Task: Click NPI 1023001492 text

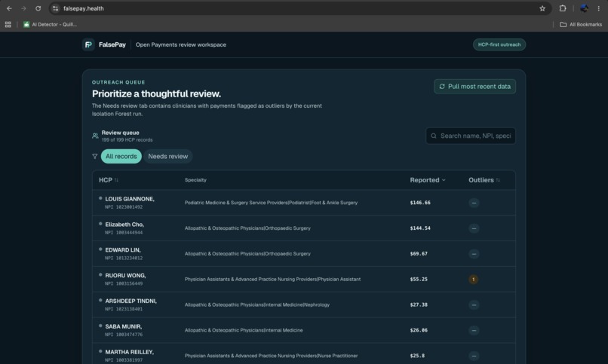Action: (x=124, y=207)
